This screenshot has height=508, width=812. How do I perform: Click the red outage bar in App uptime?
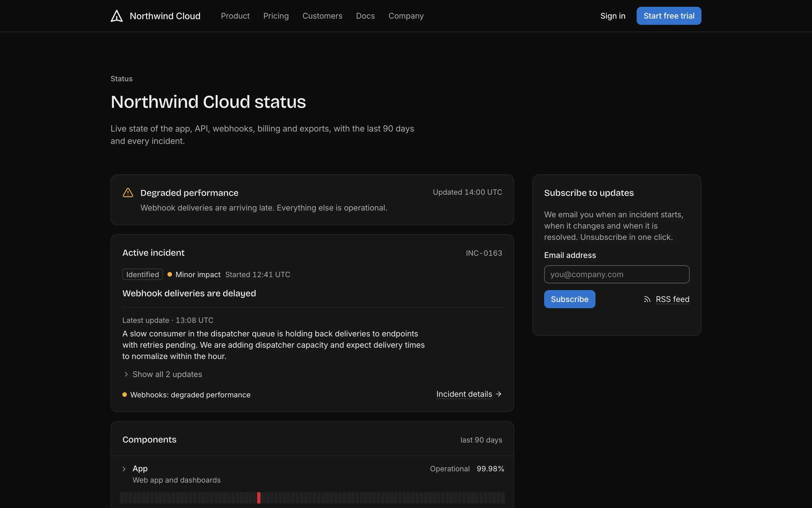259,498
